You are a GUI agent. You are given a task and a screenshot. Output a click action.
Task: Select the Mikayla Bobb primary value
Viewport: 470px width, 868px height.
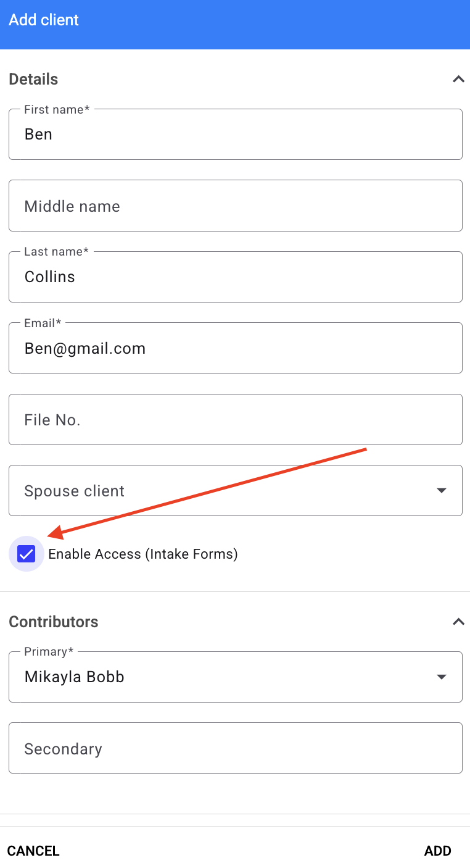tap(75, 677)
